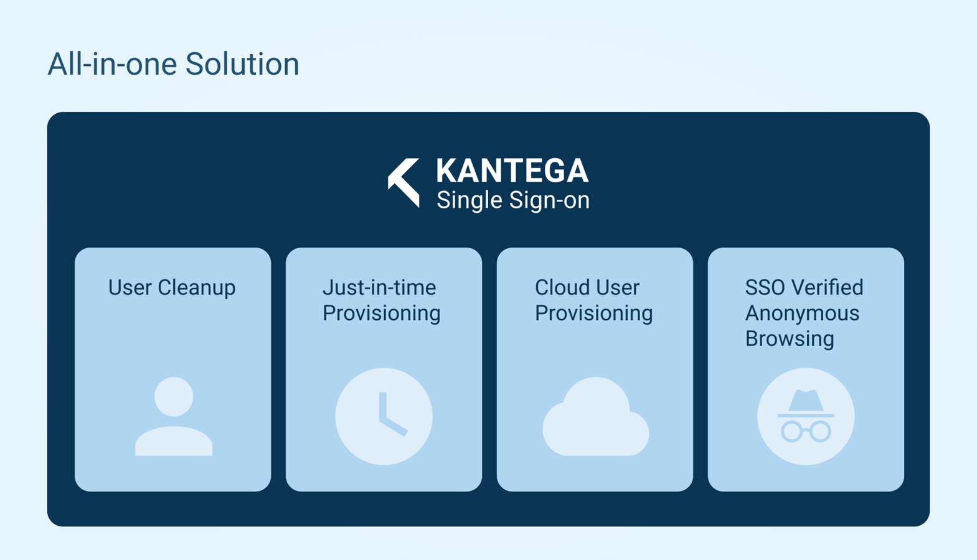Click the All-in-one Solution heading
The width and height of the screenshot is (977, 560).
click(173, 64)
